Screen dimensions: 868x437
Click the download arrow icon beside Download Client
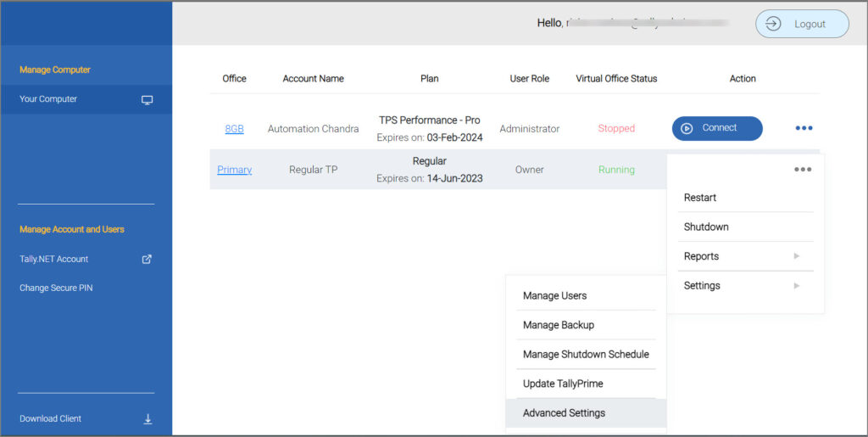[147, 418]
